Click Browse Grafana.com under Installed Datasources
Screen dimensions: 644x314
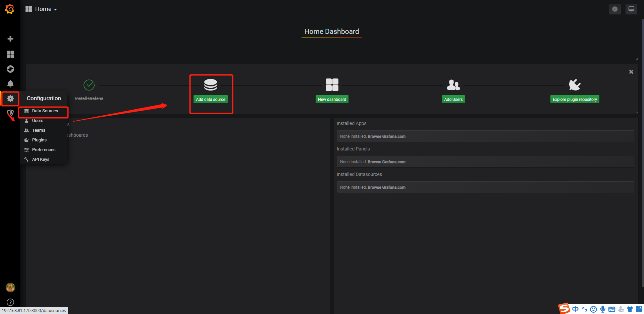coord(386,187)
